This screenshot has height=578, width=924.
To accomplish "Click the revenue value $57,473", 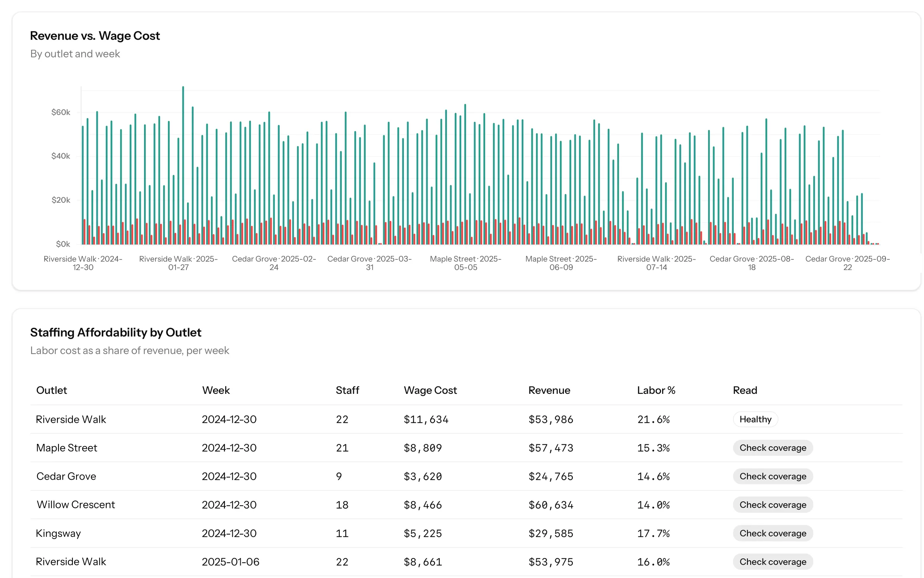I will coord(551,448).
